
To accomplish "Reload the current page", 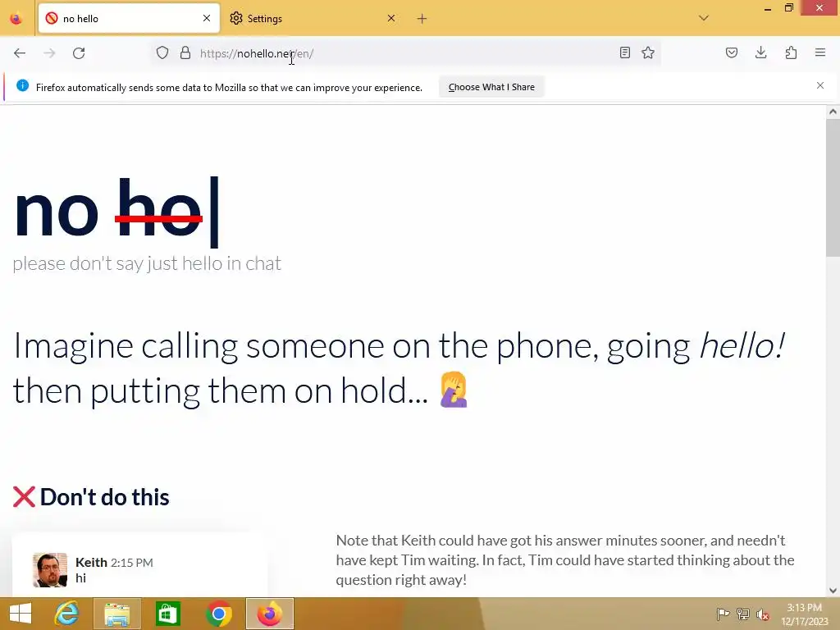I will point(79,53).
